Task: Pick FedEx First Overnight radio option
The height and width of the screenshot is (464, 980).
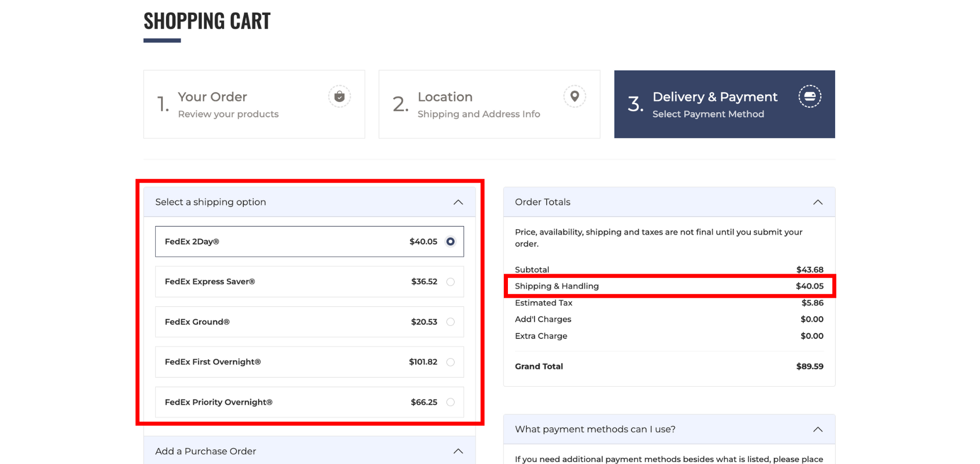Action: [450, 362]
